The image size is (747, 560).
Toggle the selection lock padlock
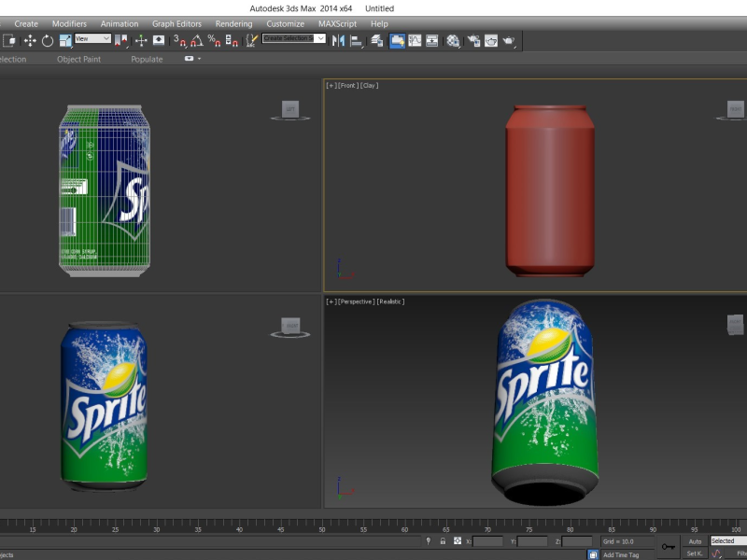pyautogui.click(x=443, y=541)
